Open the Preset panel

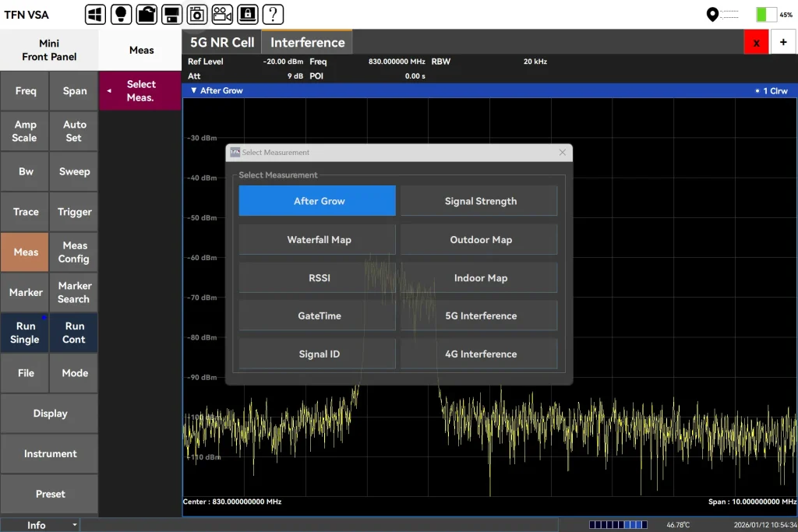coord(49,494)
